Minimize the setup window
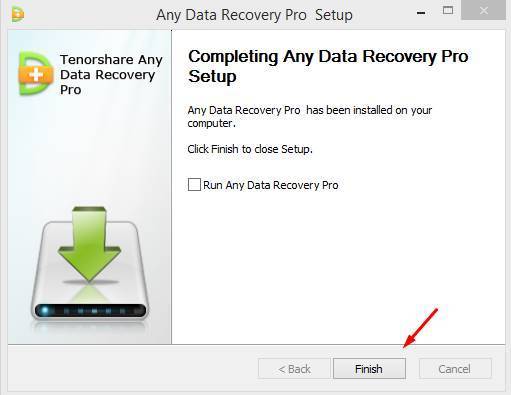Viewport: 511px width, 395px height. (x=421, y=13)
